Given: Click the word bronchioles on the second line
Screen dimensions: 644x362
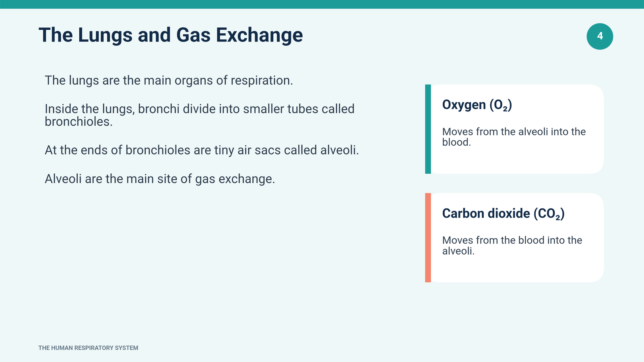Looking at the screenshot, I should 78,121.
